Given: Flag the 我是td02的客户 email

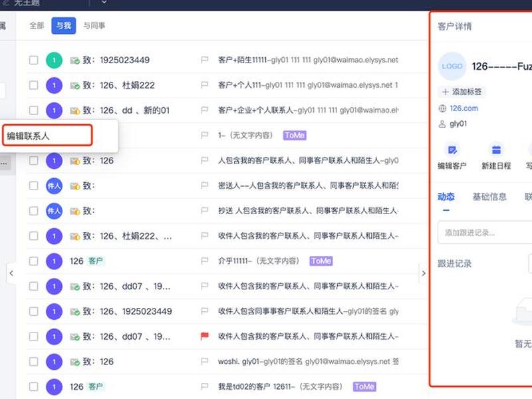Looking at the screenshot, I should (x=205, y=386).
